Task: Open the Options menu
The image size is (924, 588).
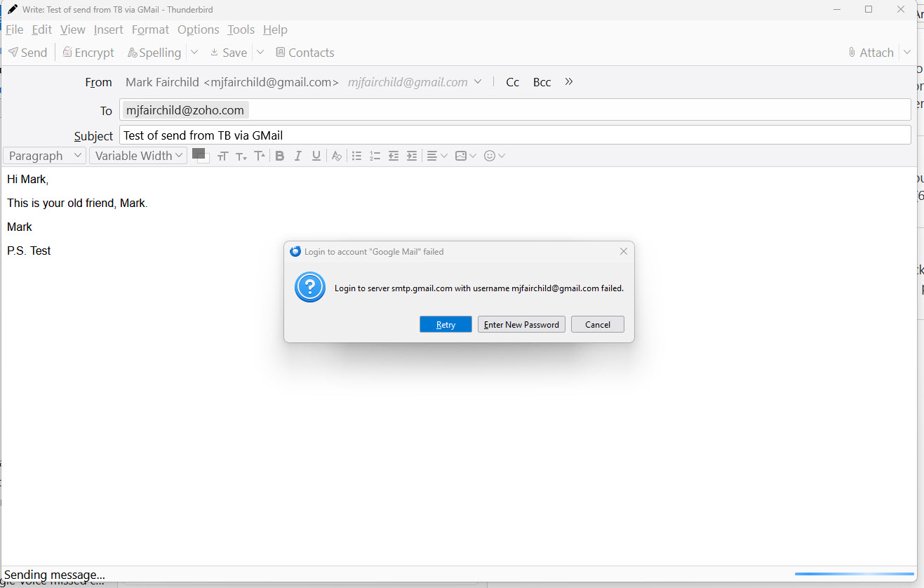Action: pos(198,29)
